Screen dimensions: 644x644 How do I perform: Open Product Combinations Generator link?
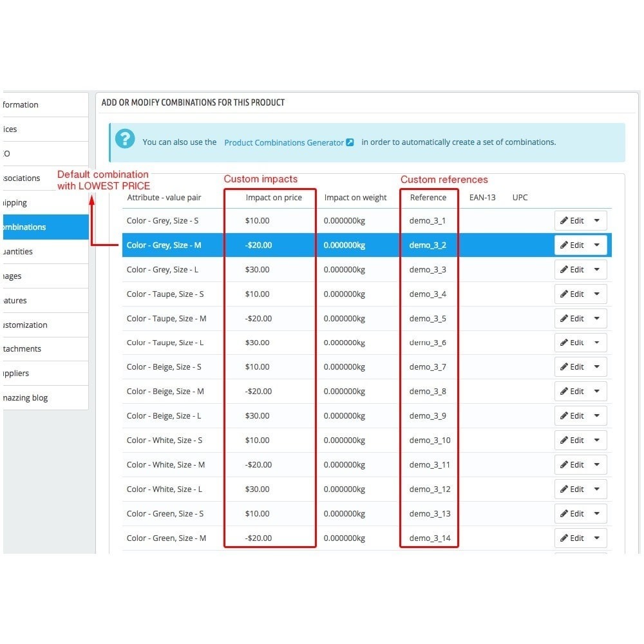tap(284, 143)
